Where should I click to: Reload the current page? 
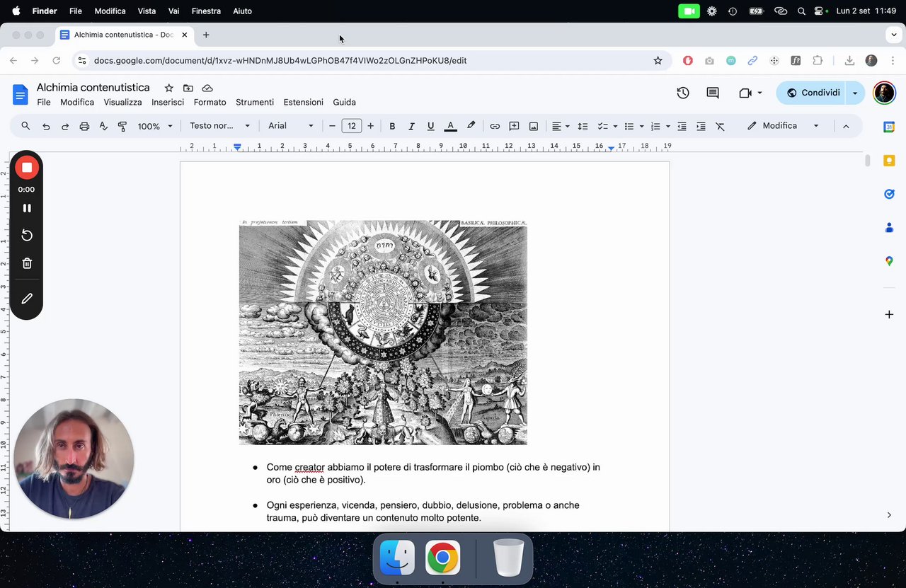pos(57,61)
